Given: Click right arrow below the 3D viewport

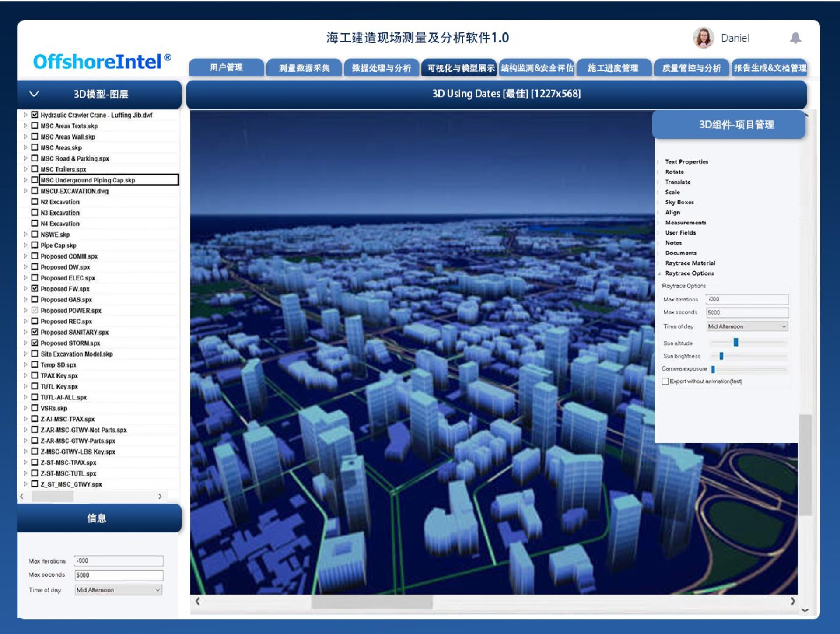Looking at the screenshot, I should [x=792, y=601].
